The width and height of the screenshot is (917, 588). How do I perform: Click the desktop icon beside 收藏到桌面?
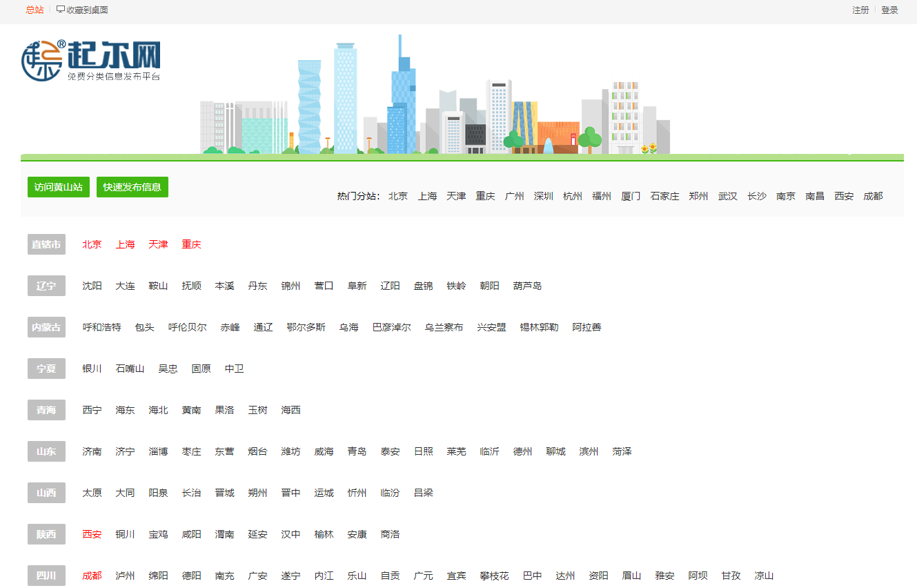(61, 10)
